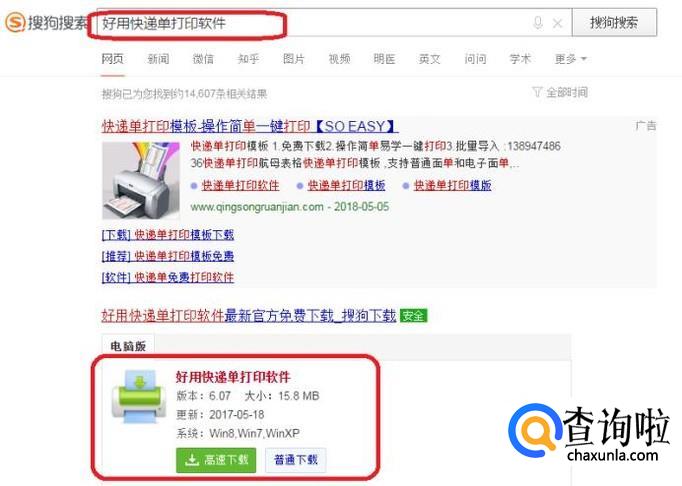Select the 电脑版 tab
682x486 pixels.
tap(128, 346)
